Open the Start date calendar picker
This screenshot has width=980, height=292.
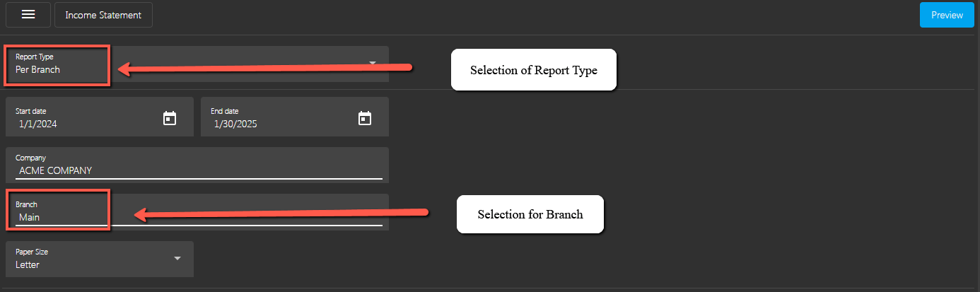tap(170, 118)
